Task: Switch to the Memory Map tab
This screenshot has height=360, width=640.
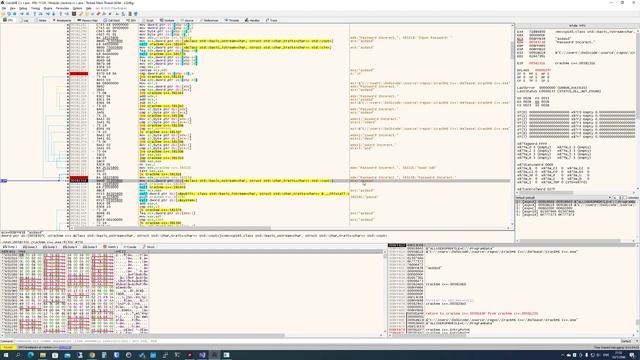Action: (x=88, y=20)
